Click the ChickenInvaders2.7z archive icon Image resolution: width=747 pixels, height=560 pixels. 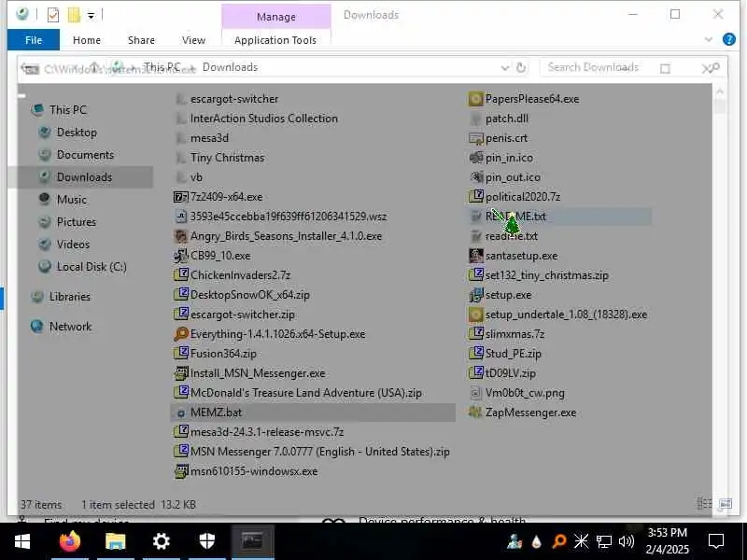[x=180, y=275]
